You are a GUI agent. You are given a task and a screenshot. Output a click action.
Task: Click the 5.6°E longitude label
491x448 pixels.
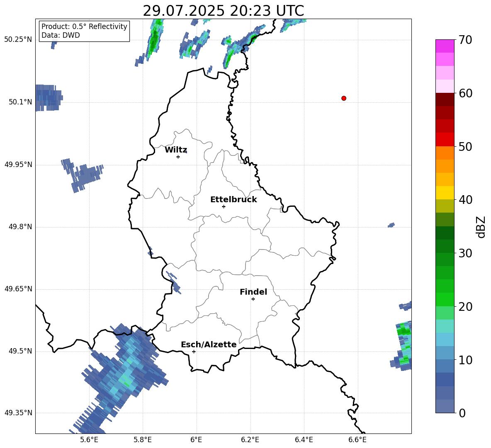click(89, 440)
